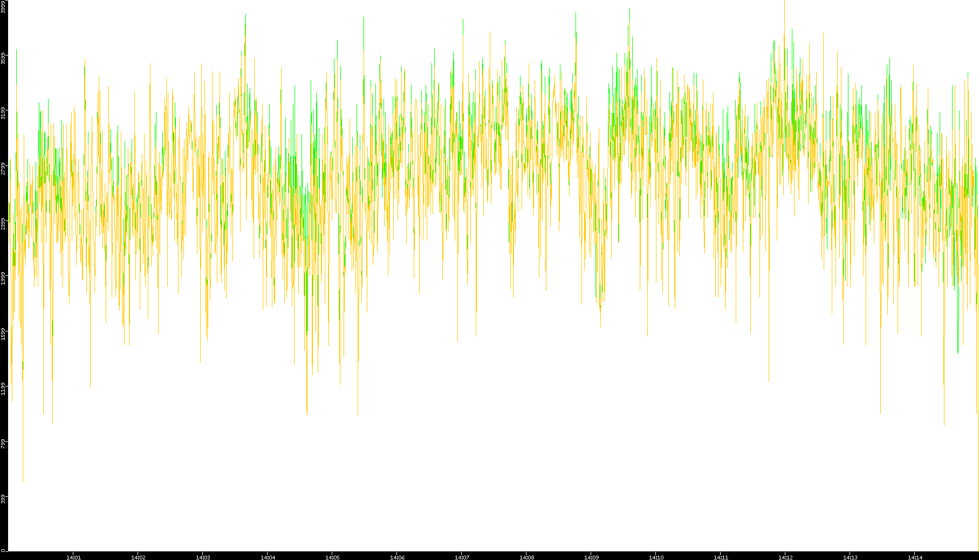Click the 3199 value axis label
Viewport: 979px width, 560px height.
coord(3,113)
